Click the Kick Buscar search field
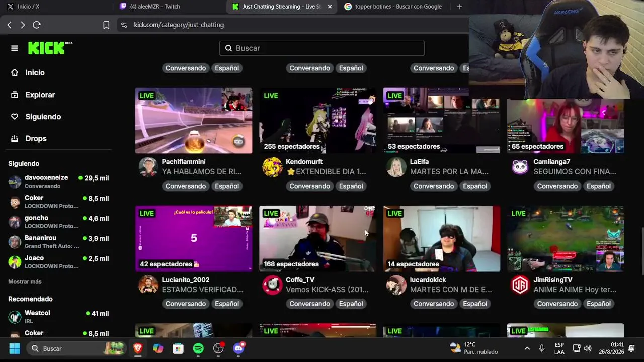 pyautogui.click(x=322, y=48)
